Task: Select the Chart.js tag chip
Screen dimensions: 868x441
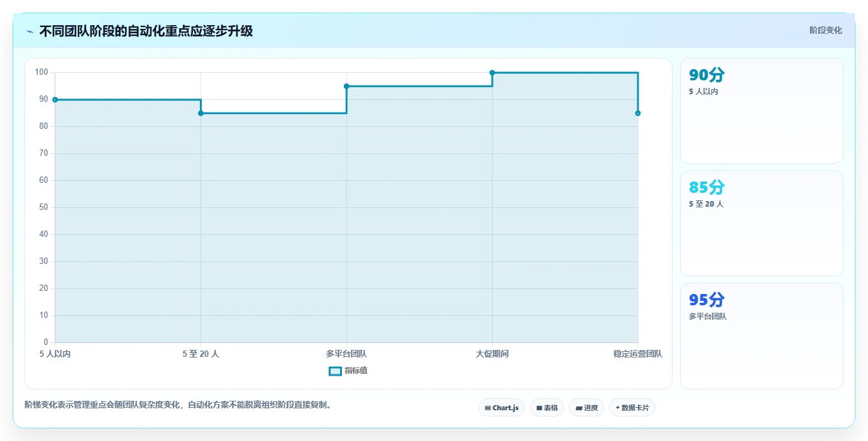Action: (501, 408)
